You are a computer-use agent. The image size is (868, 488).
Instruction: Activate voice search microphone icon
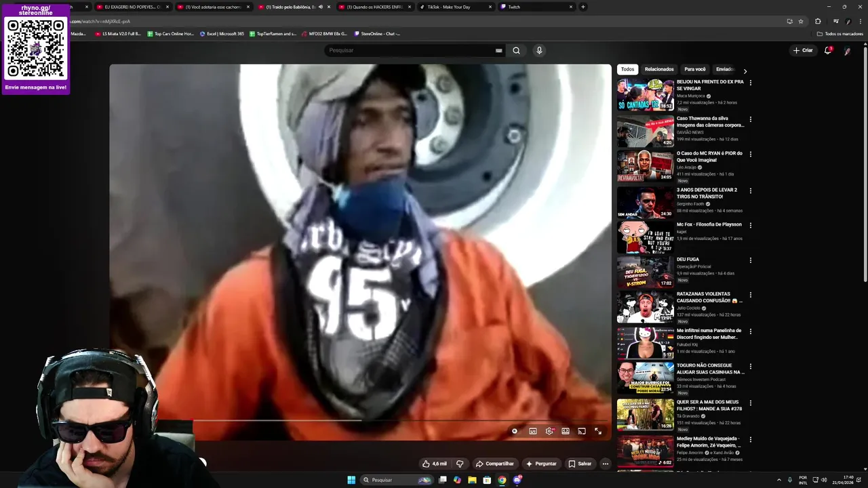(x=539, y=50)
